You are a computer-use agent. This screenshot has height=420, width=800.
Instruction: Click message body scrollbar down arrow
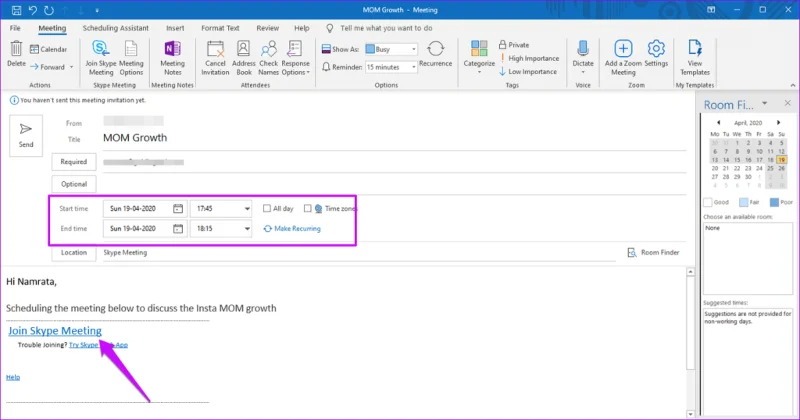[690, 414]
